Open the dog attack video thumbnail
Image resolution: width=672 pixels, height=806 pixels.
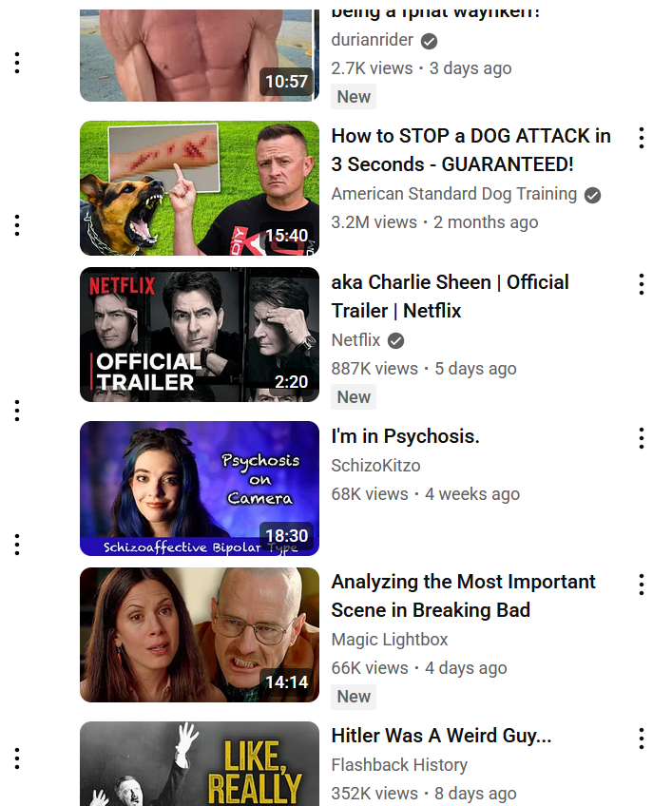[x=200, y=188]
